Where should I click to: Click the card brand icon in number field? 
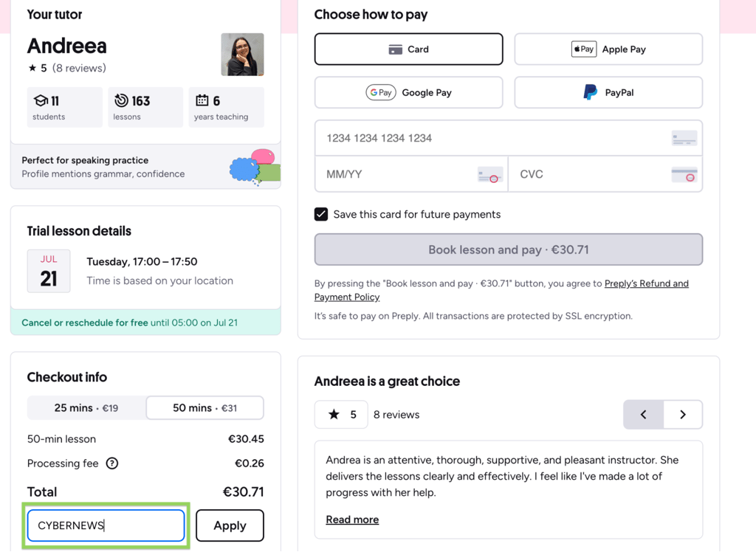click(684, 139)
